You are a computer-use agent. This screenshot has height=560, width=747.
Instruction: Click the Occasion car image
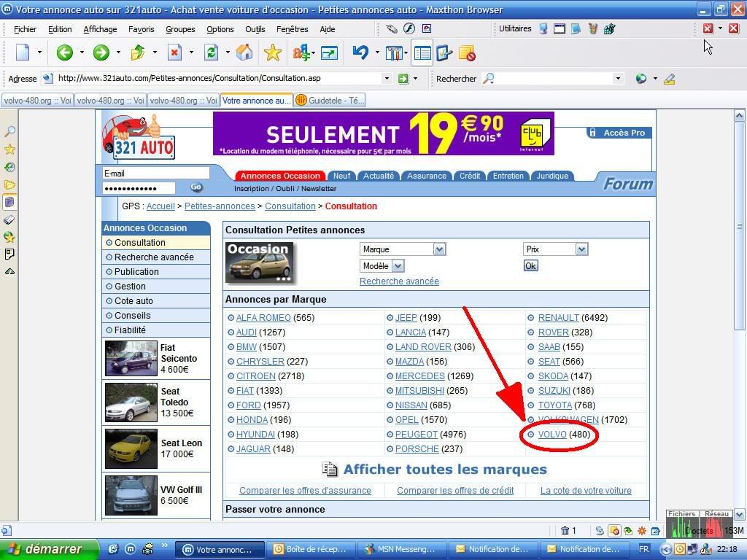(260, 262)
